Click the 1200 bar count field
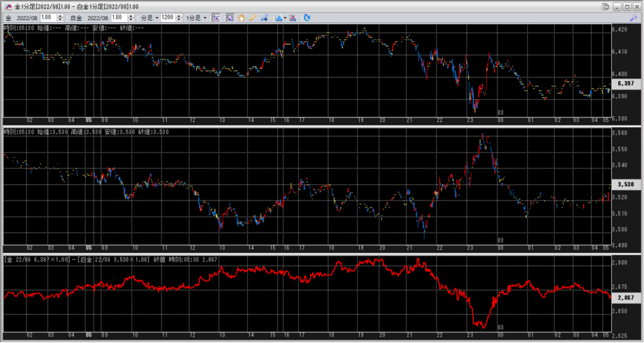Image resolution: width=644 pixels, height=343 pixels. [x=168, y=18]
